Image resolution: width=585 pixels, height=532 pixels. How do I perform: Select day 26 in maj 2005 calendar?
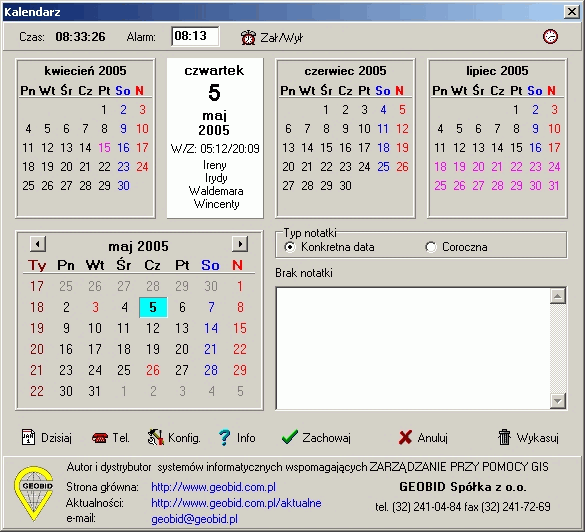(x=153, y=370)
